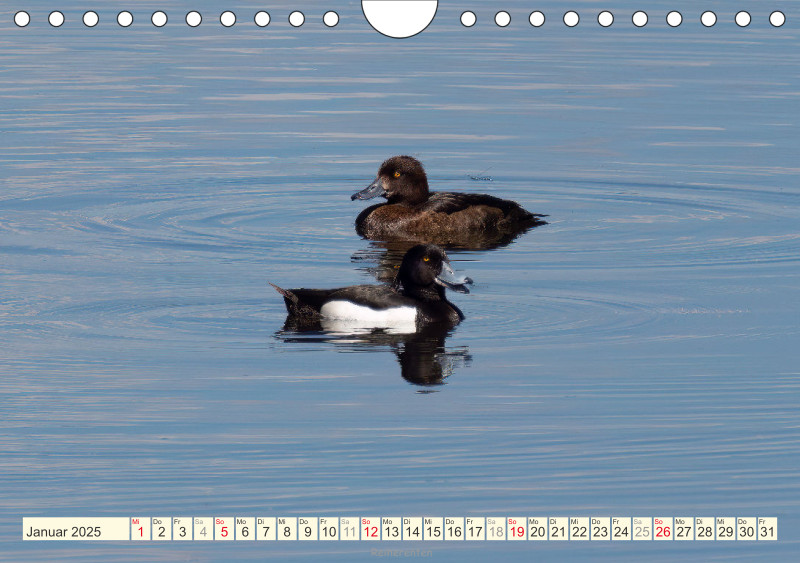Select the red Sunday cell So 5

coord(224,528)
